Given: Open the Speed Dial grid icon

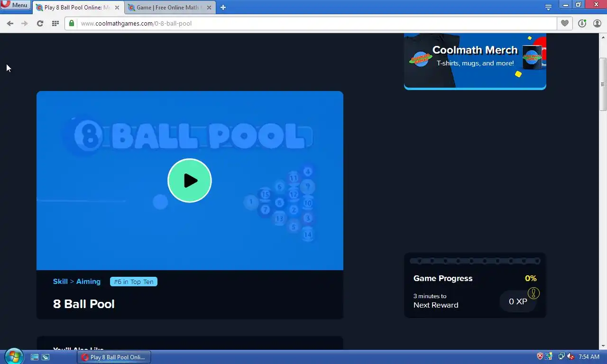Looking at the screenshot, I should pyautogui.click(x=55, y=23).
